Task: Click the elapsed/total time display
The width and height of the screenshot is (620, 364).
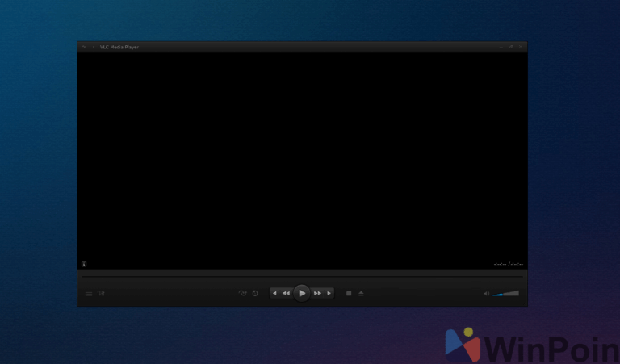Action: (x=509, y=265)
